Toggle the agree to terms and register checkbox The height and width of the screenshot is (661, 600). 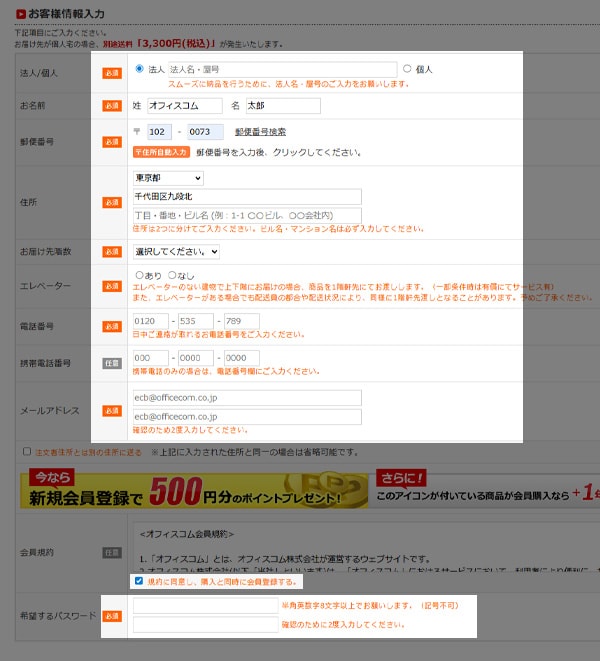[x=139, y=581]
